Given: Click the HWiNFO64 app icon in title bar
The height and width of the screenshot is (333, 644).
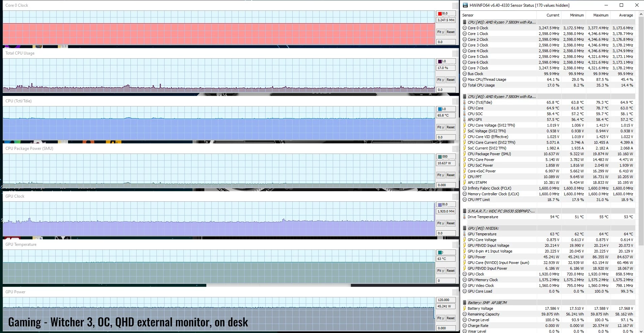Looking at the screenshot, I should (465, 5).
